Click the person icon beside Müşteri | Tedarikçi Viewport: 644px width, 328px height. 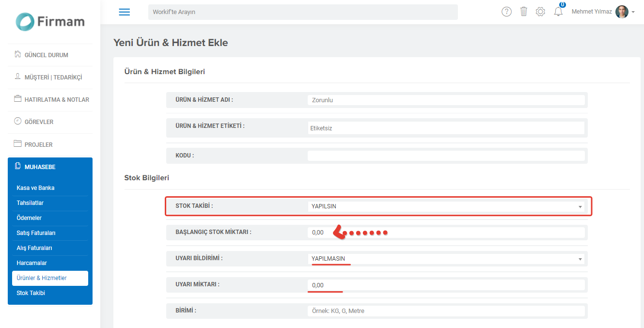tap(18, 77)
